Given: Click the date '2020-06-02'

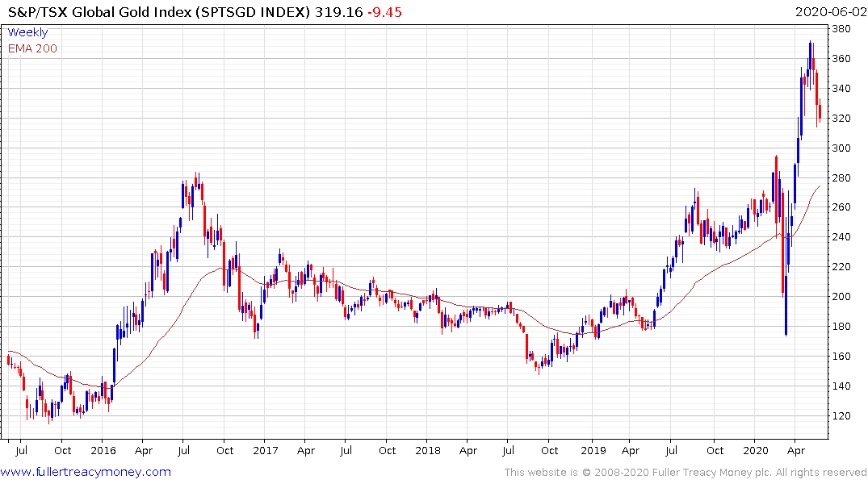Looking at the screenshot, I should (830, 11).
